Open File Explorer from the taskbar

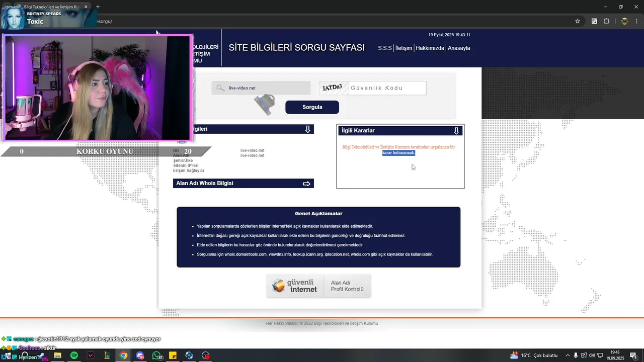(57, 355)
